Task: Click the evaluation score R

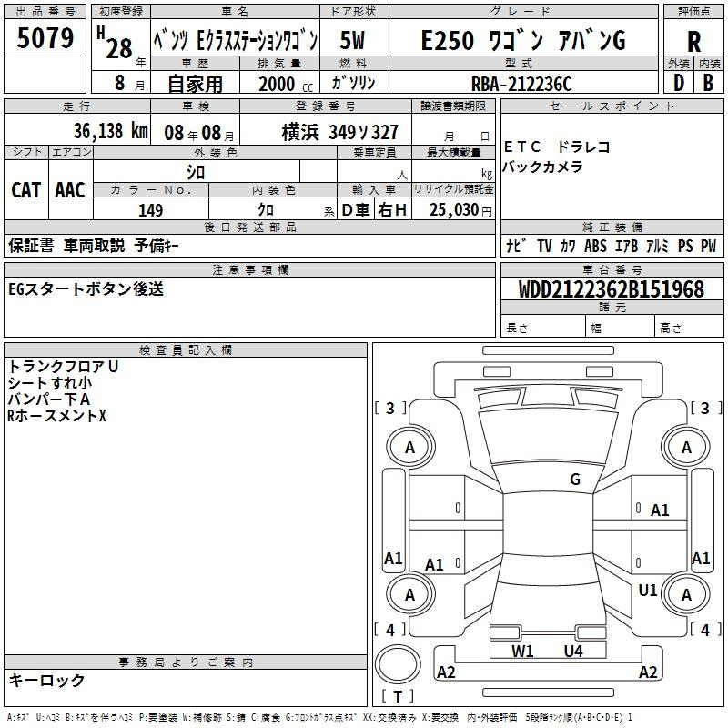Action: (693, 42)
